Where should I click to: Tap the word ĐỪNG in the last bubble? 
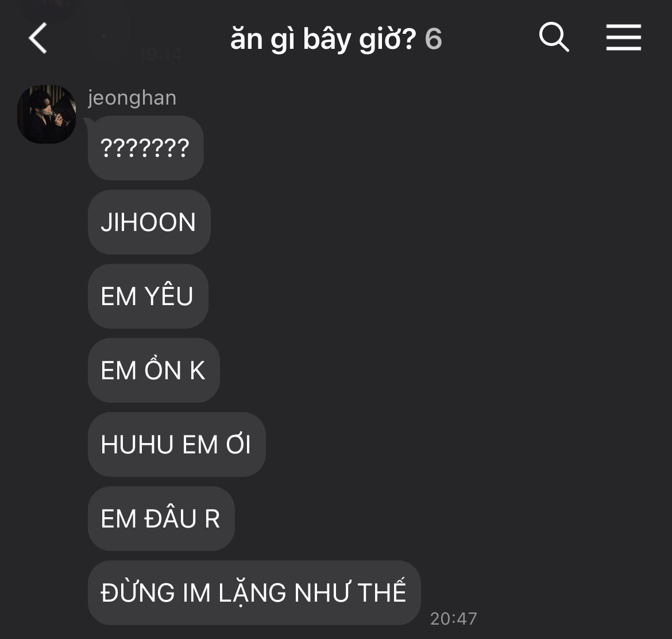coord(138,592)
